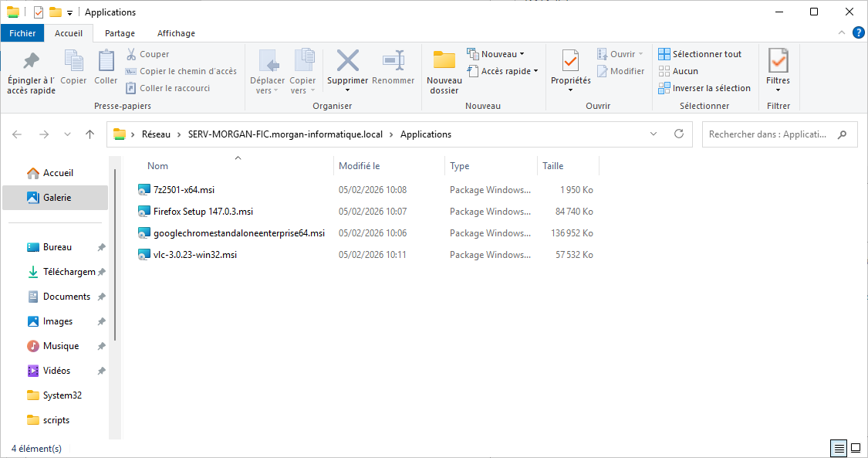Viewport: 868px width, 458px height.
Task: Click Inverser la sélection
Action: tap(704, 88)
